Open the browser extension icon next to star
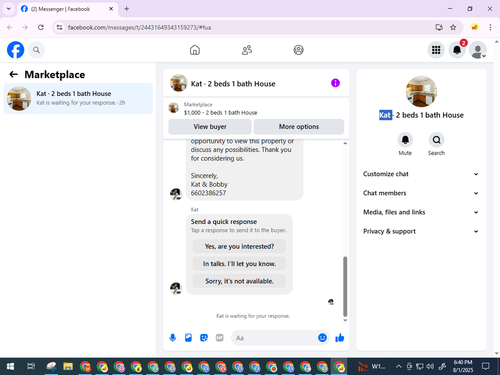The height and width of the screenshot is (375, 500). 474,27
